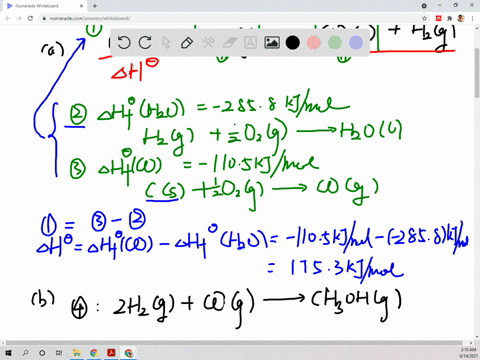Open the Chrome three-dot menu

click(x=472, y=18)
